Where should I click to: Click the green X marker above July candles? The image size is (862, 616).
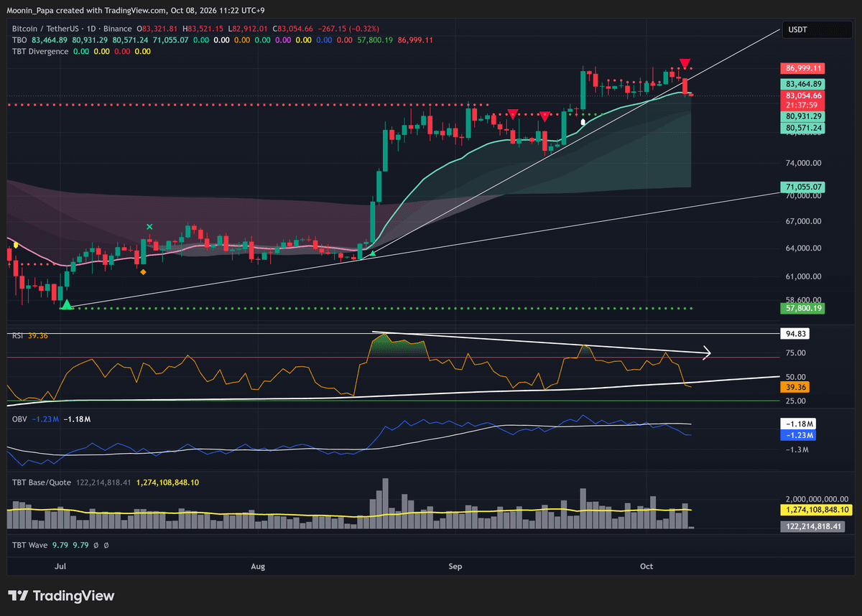[x=149, y=227]
